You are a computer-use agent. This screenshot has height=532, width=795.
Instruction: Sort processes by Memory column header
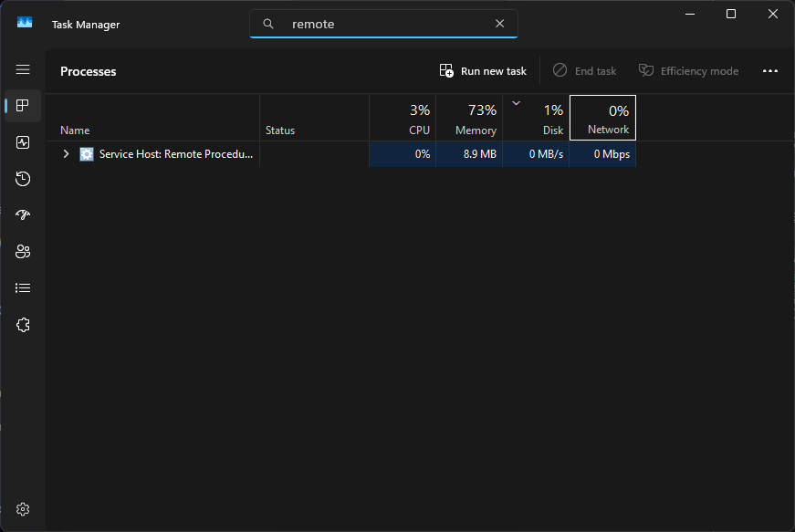point(469,119)
